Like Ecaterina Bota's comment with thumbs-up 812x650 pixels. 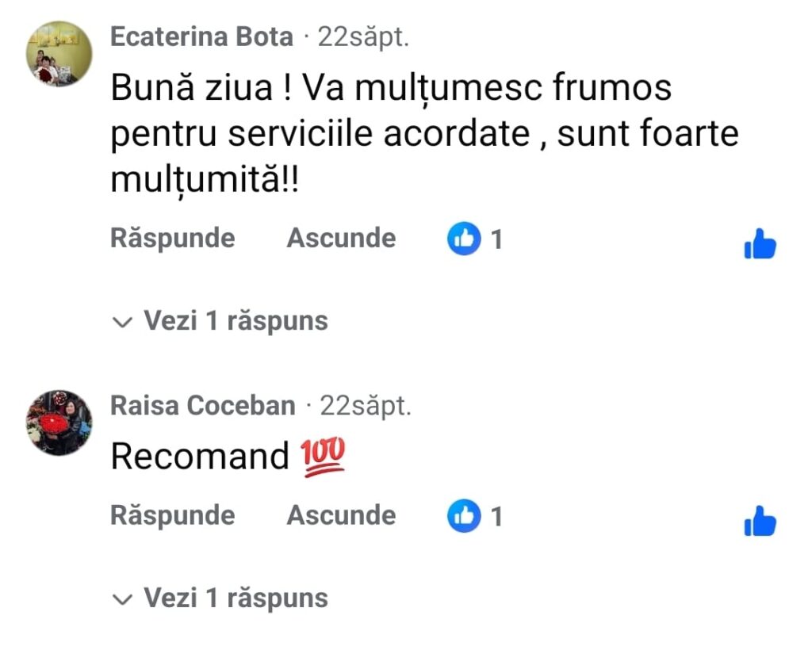760,244
